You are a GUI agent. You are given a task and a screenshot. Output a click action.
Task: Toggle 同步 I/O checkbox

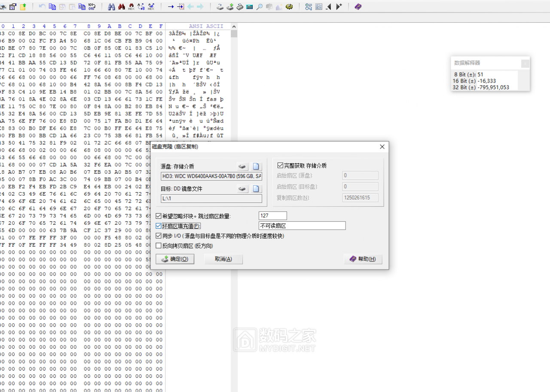(x=159, y=236)
